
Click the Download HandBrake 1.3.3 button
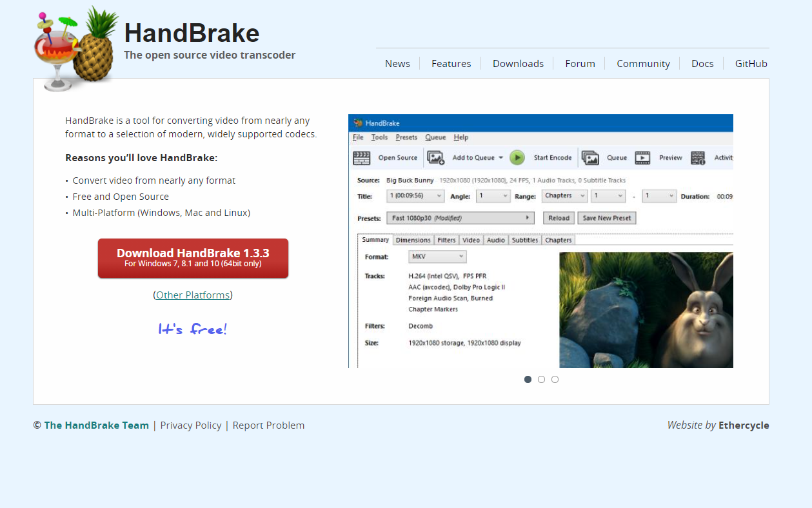193,259
